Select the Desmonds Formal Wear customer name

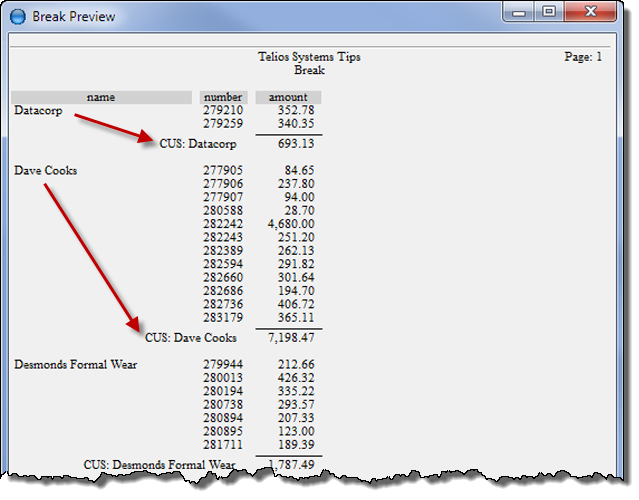[75, 365]
